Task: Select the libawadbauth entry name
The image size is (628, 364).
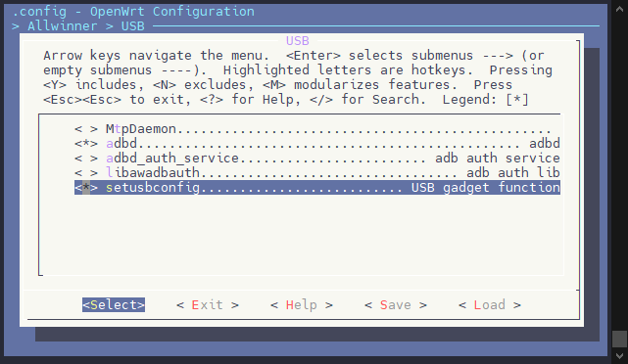Action: coord(153,173)
